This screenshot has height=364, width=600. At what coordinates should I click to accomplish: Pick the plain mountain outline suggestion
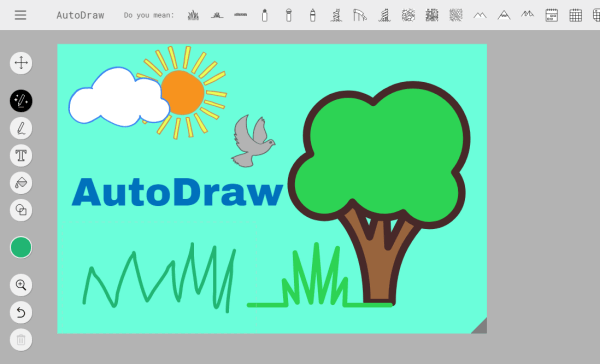[x=480, y=16]
